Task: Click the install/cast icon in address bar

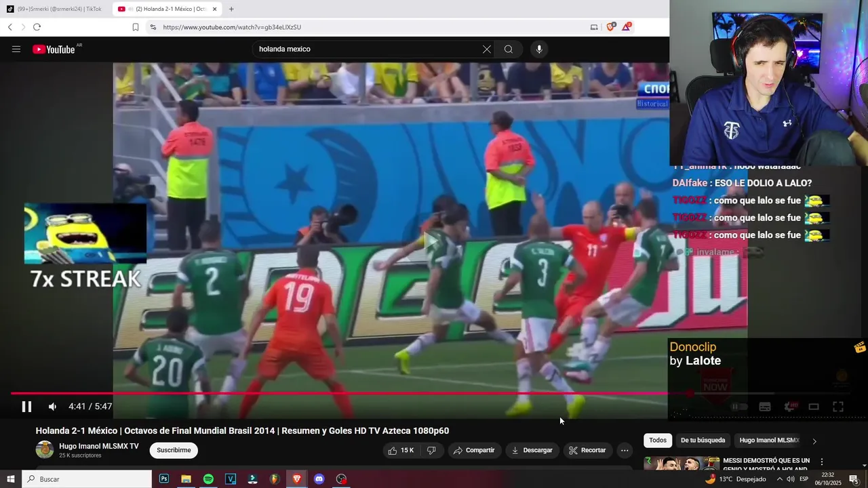Action: 594,27
